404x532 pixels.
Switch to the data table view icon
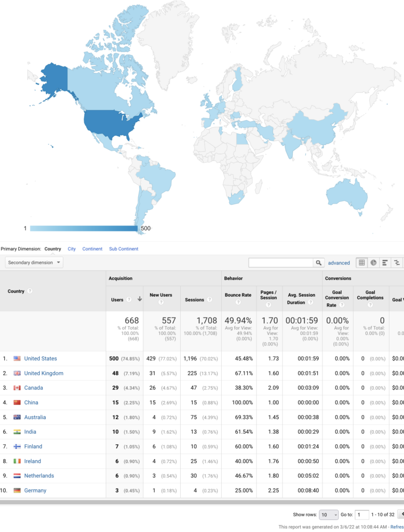point(362,262)
